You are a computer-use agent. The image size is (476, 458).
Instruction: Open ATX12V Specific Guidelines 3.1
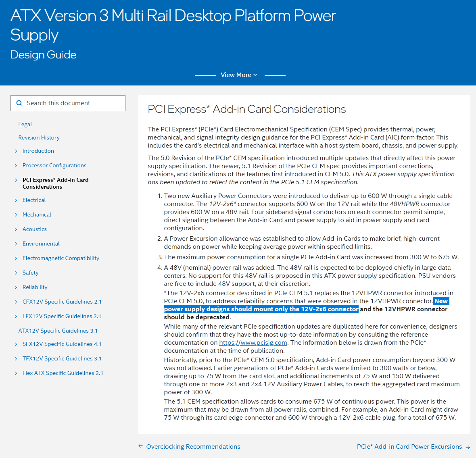(58, 331)
